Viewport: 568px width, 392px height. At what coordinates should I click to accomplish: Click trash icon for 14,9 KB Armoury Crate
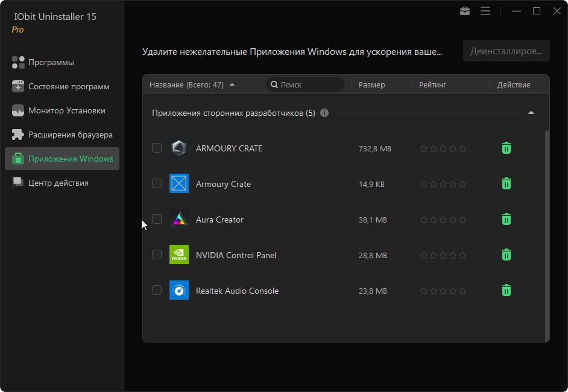506,184
